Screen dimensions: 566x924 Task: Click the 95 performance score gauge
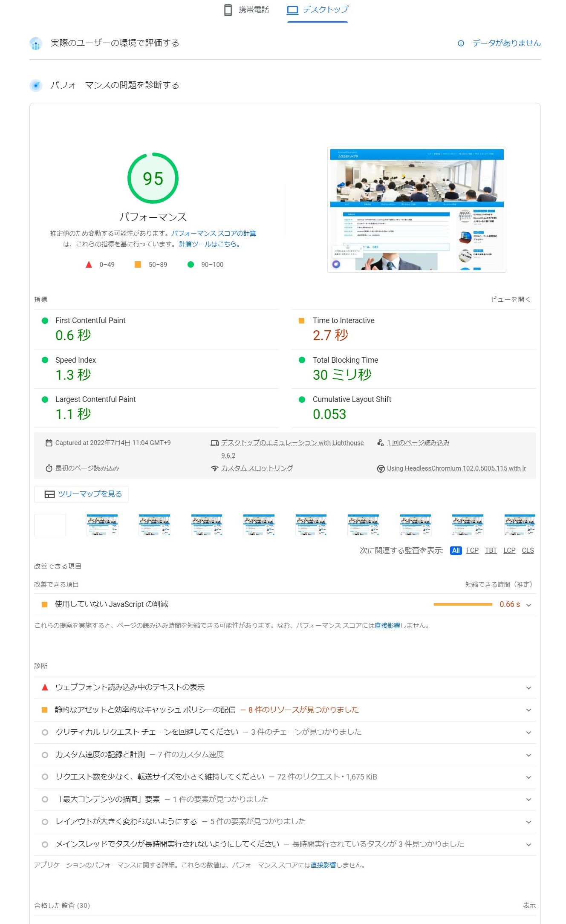click(153, 178)
